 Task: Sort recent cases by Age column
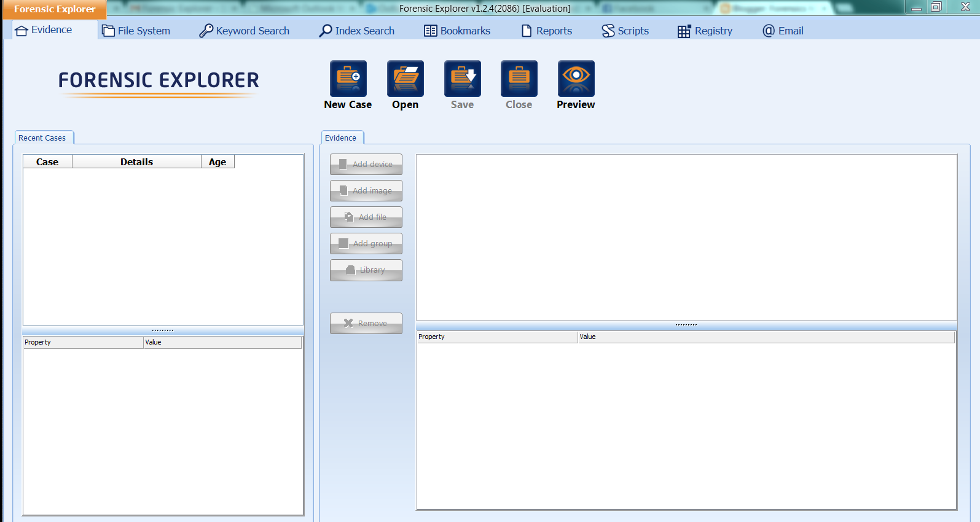point(218,162)
